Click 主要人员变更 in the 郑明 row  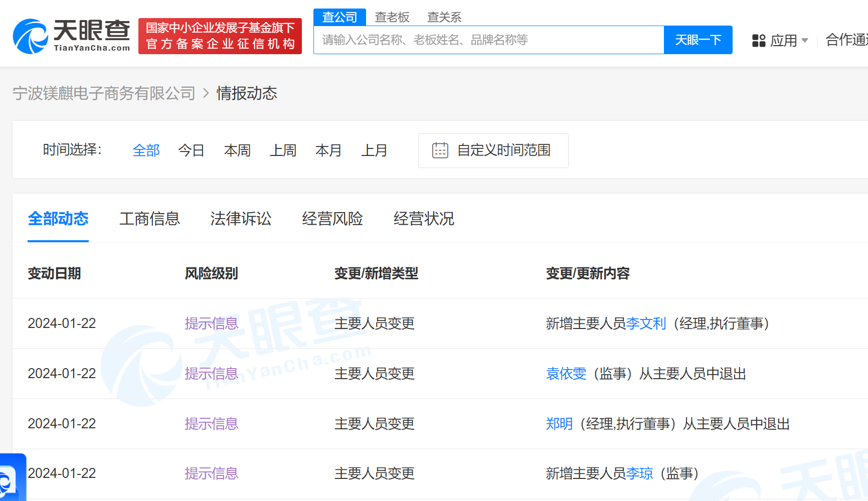pos(375,424)
